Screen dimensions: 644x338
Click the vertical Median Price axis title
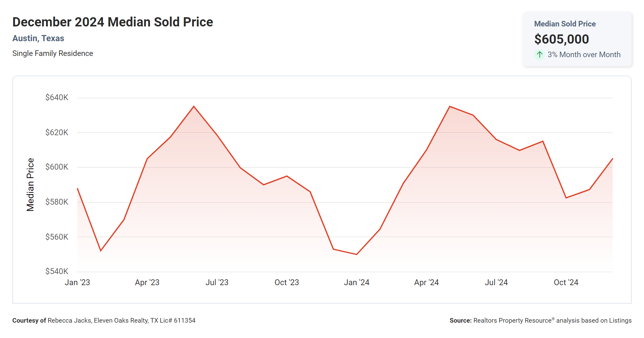pyautogui.click(x=30, y=185)
